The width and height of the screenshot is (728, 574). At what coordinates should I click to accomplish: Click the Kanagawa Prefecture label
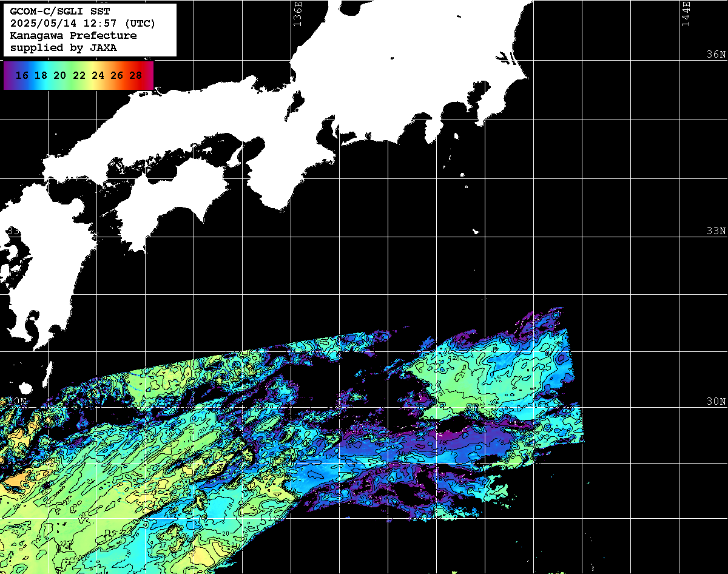(x=73, y=36)
